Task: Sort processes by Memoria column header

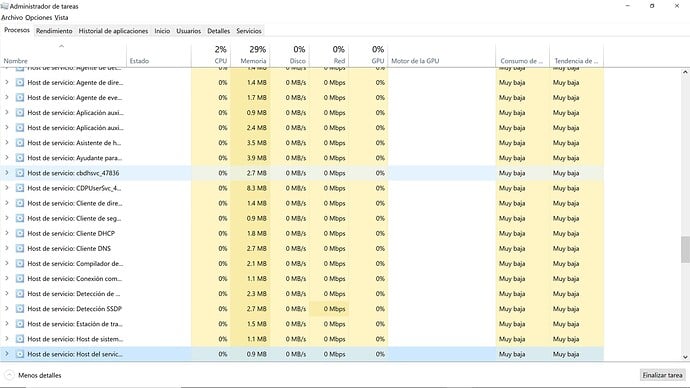Action: (250, 55)
